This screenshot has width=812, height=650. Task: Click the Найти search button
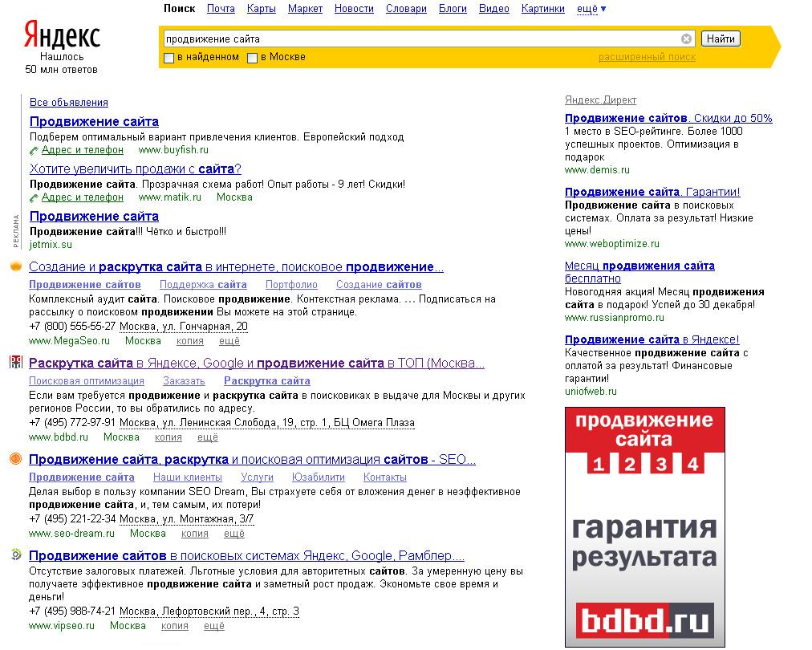[x=721, y=39]
